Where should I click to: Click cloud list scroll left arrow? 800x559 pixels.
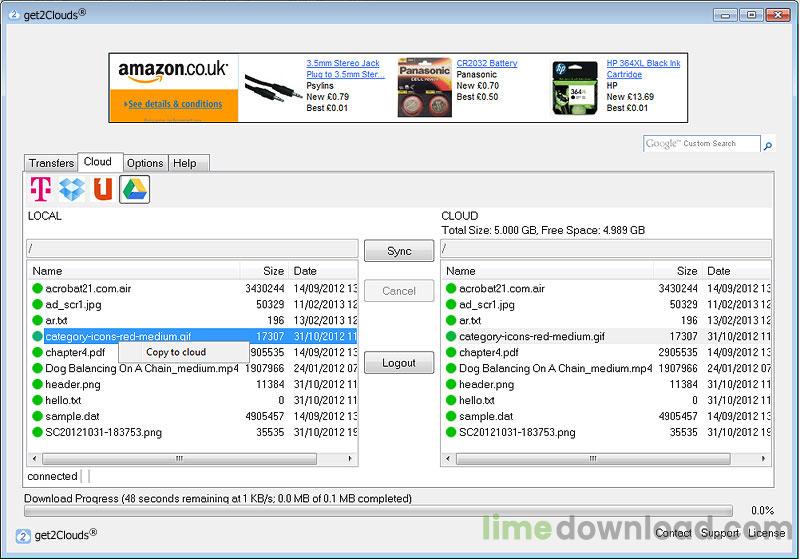(x=448, y=459)
